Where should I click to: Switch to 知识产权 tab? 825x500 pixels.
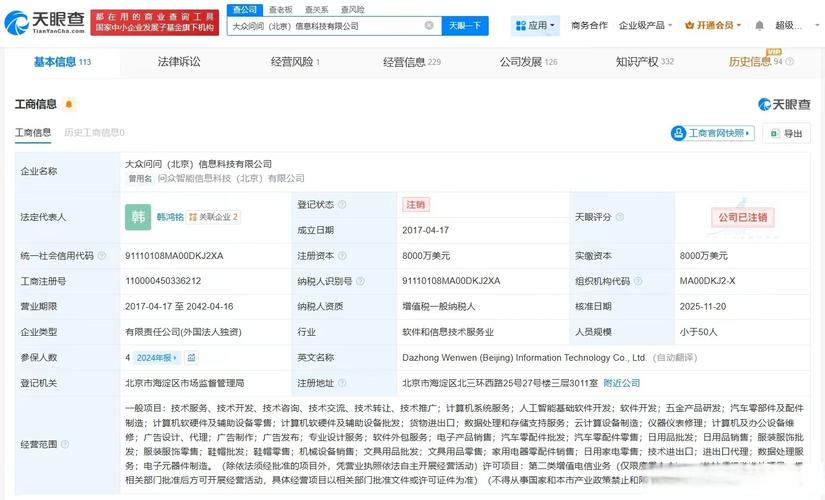(x=645, y=62)
